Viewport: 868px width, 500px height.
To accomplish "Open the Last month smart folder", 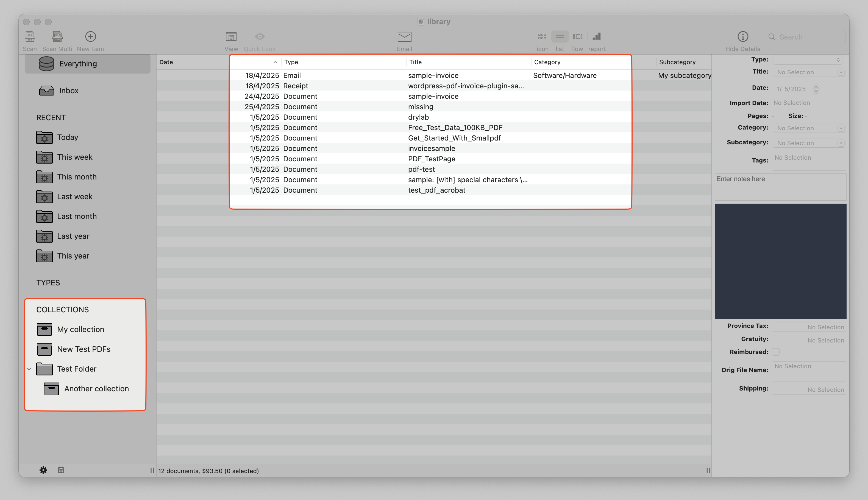I will [44, 216].
